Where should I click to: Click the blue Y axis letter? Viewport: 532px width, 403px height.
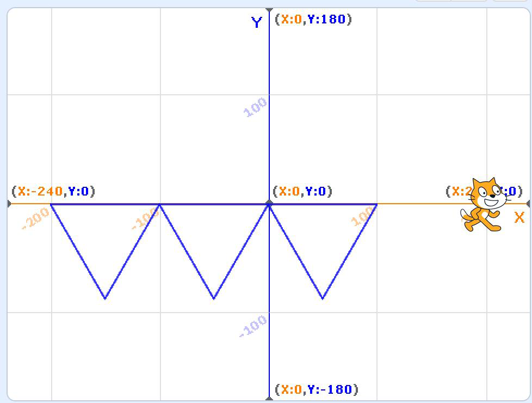pos(257,22)
